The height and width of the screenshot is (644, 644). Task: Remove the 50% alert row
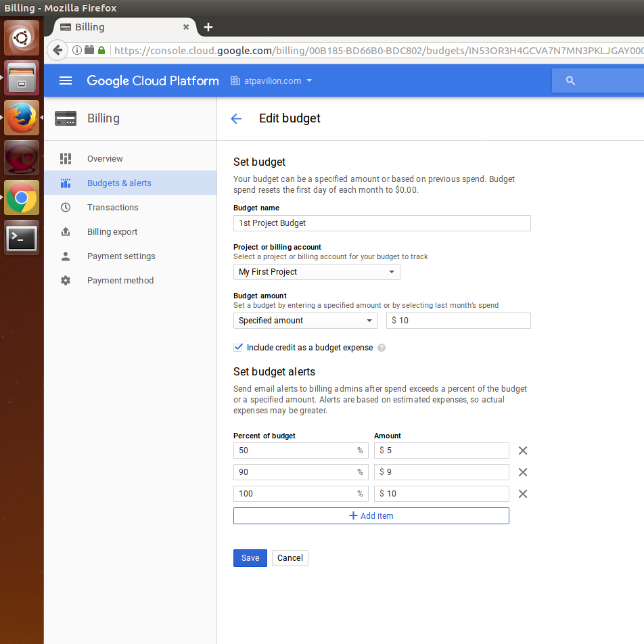pos(522,451)
